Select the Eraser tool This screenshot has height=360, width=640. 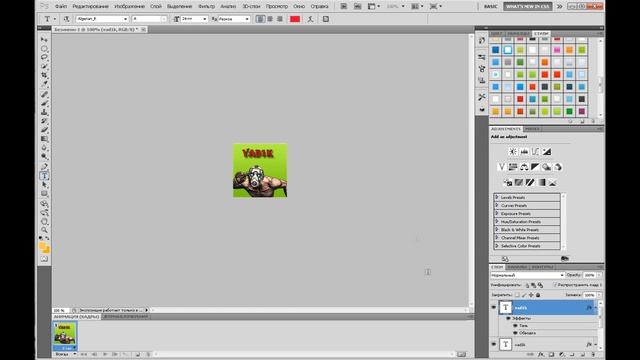click(44, 130)
